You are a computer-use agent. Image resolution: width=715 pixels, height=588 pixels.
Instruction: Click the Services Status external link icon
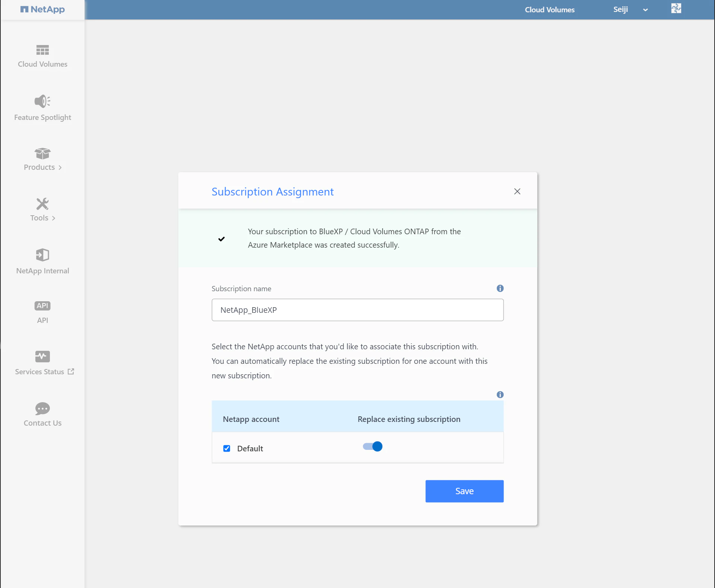pos(71,371)
